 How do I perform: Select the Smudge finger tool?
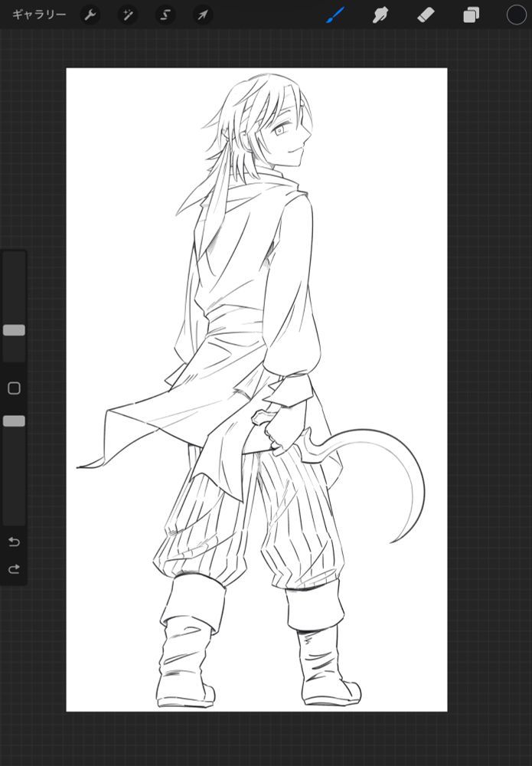[380, 15]
